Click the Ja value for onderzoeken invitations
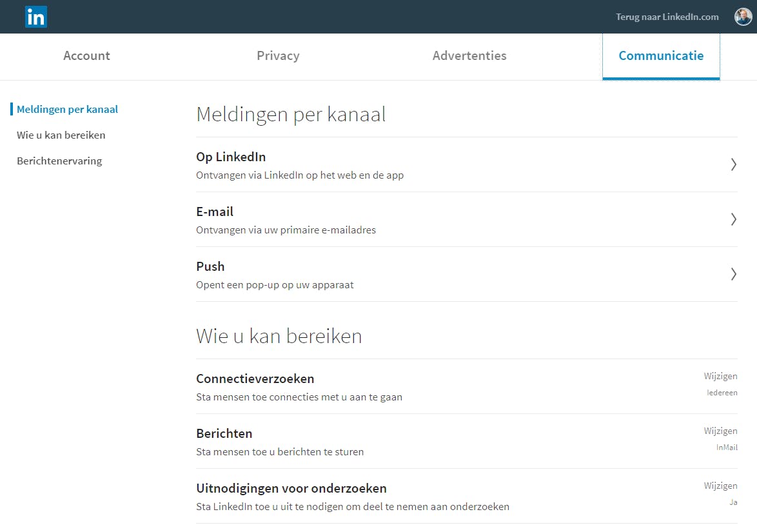Image resolution: width=757 pixels, height=532 pixels. (x=733, y=502)
